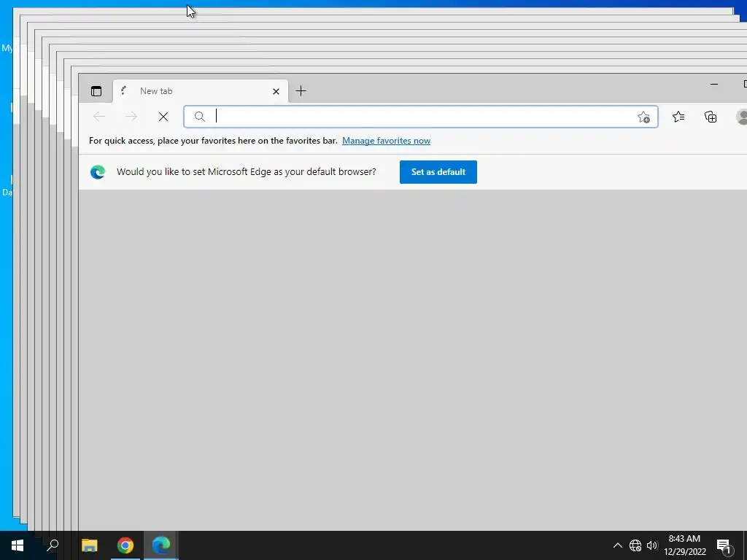Image resolution: width=747 pixels, height=560 pixels.
Task: Launch Google Chrome from taskbar
Action: [125, 545]
